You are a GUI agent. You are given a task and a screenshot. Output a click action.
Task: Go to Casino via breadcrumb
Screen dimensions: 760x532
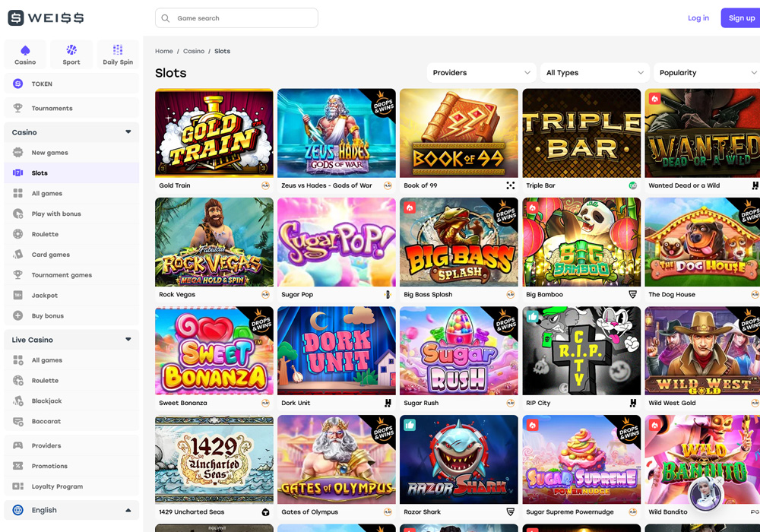pos(194,51)
